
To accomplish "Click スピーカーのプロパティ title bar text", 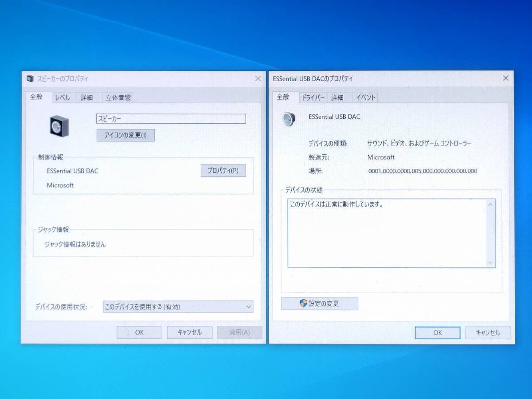I will click(x=63, y=79).
